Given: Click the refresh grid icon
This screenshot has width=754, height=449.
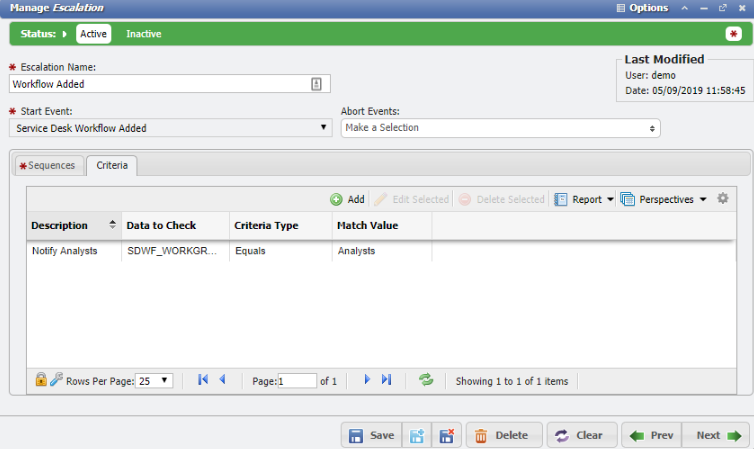Looking at the screenshot, I should [x=426, y=380].
